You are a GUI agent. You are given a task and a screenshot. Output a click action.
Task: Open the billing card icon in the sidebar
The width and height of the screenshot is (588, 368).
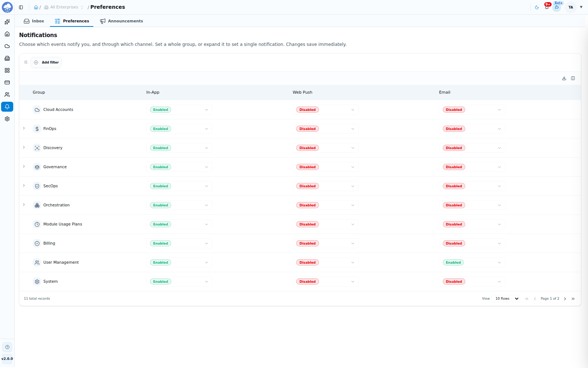pos(7,83)
